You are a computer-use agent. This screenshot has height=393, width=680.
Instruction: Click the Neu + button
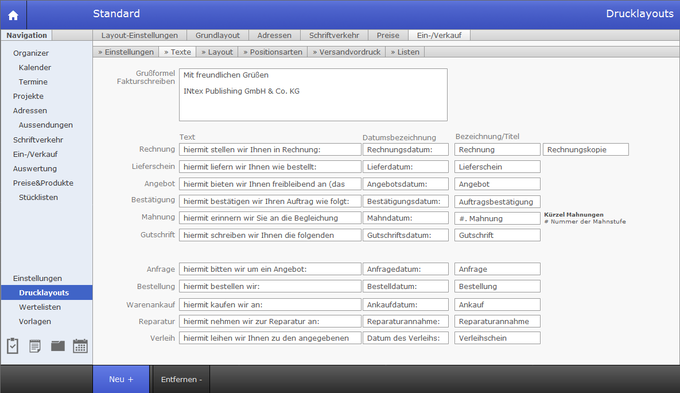[121, 379]
